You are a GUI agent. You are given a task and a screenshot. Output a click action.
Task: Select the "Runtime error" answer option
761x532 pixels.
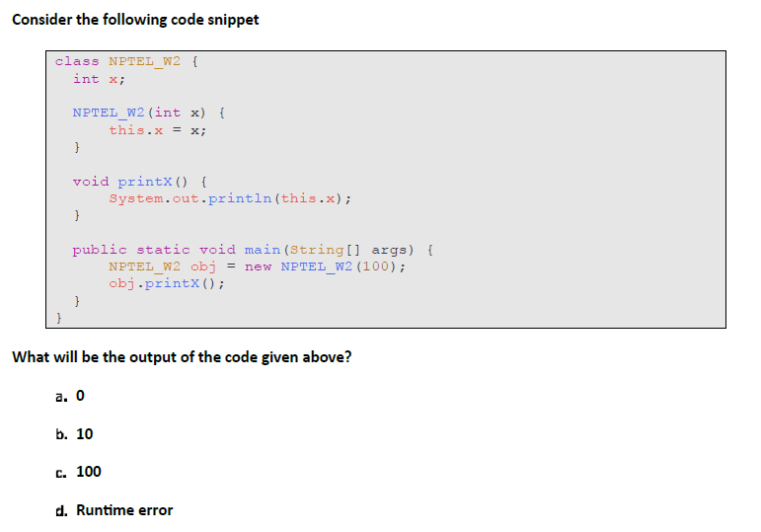coord(114,510)
